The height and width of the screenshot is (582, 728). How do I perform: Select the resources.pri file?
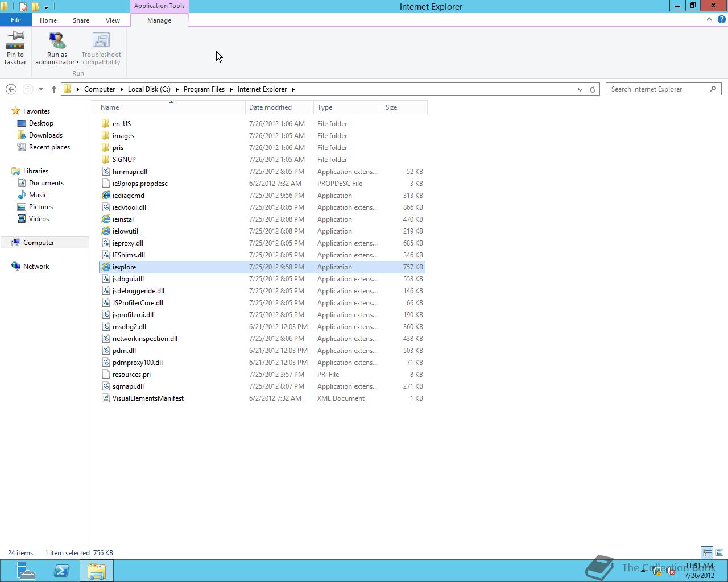tap(262, 375)
